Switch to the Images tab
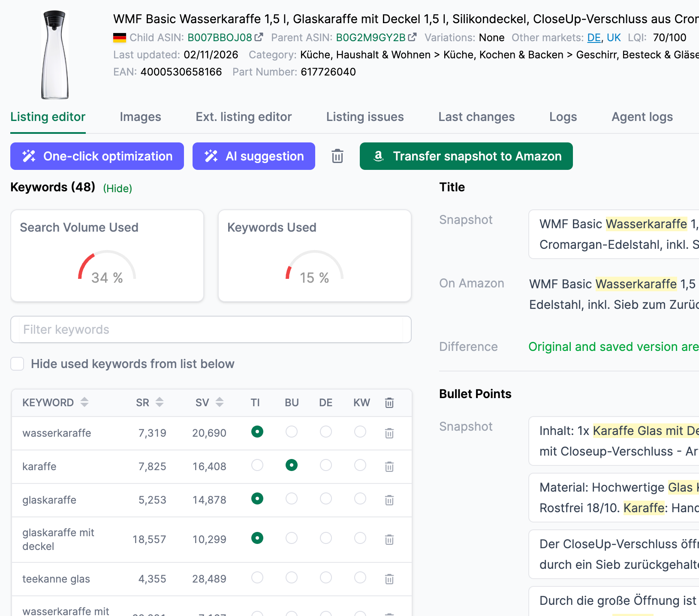Image resolution: width=699 pixels, height=616 pixels. [140, 117]
